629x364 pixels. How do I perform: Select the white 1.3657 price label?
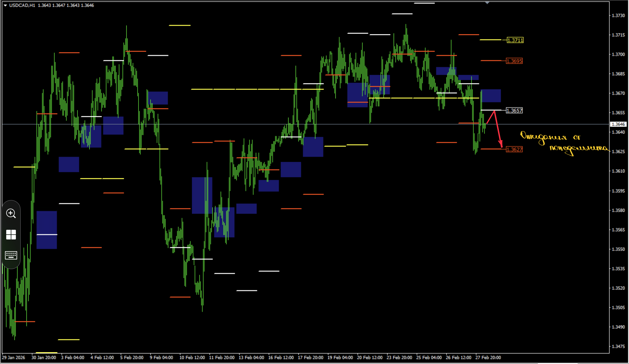514,110
